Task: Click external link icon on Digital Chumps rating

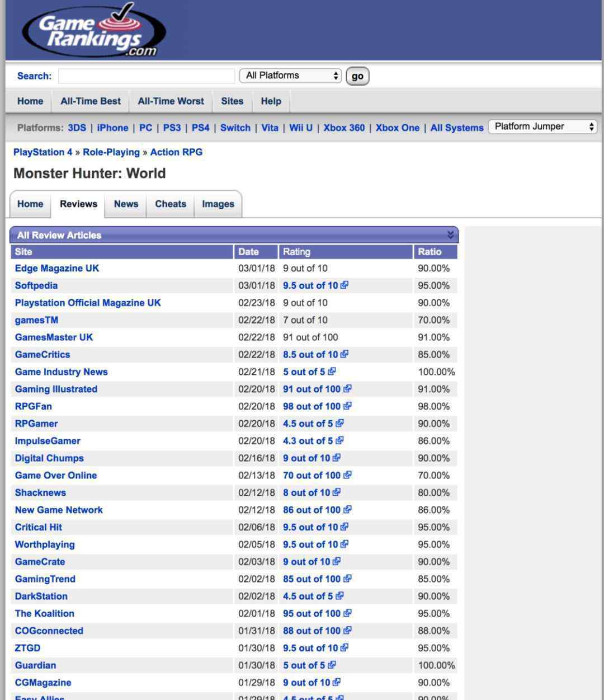Action: pos(337,458)
